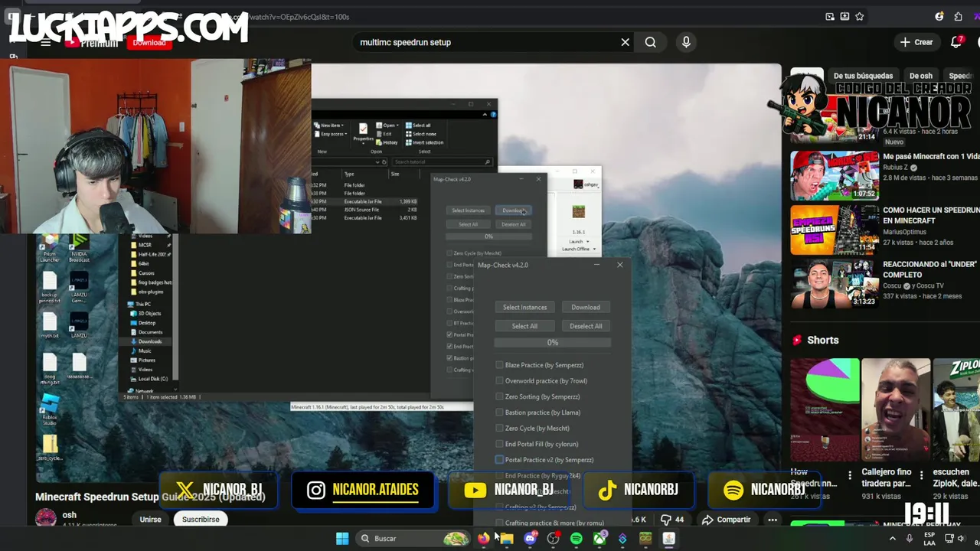This screenshot has height=551, width=980.
Task: Check Bastion practice (by Llama)
Action: pyautogui.click(x=499, y=412)
